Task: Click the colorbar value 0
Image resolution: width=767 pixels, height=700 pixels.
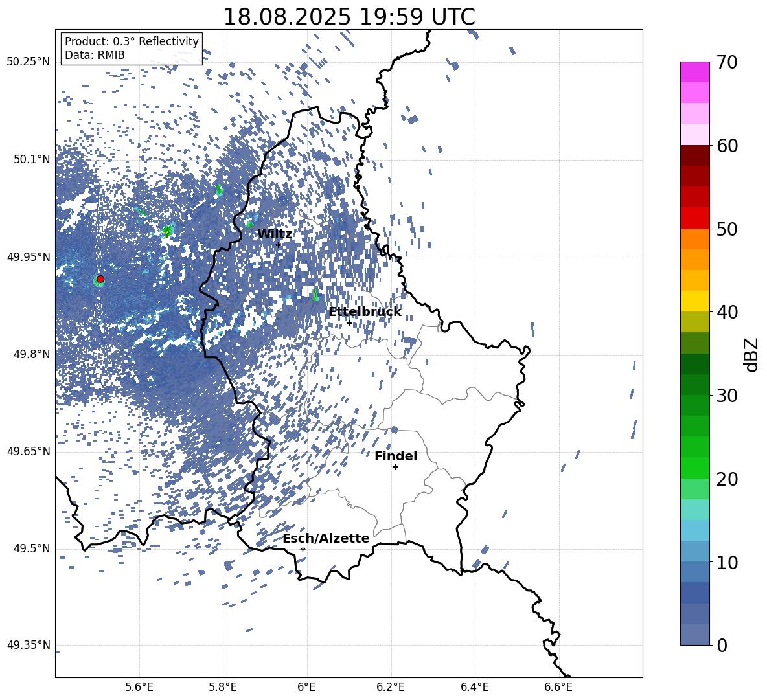Action: pyautogui.click(x=722, y=645)
